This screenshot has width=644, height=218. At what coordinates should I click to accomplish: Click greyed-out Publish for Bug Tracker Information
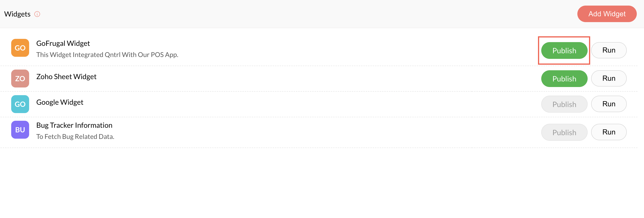coord(564,132)
